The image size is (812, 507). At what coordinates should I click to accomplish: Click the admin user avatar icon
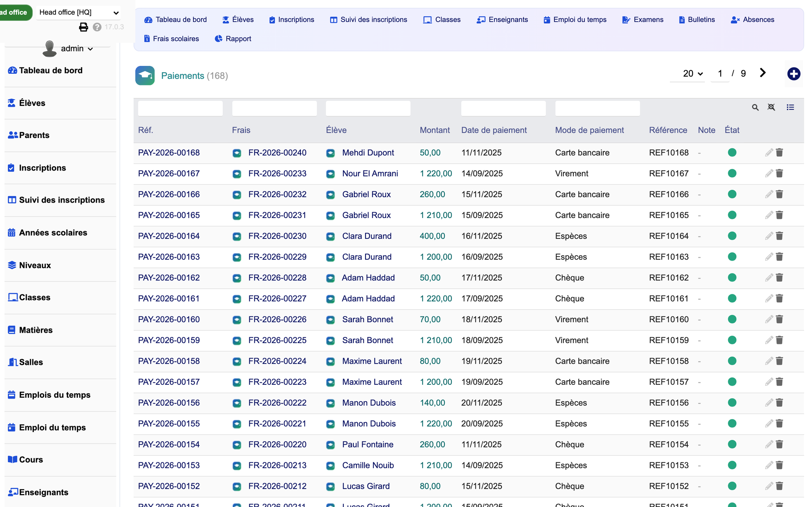point(50,49)
